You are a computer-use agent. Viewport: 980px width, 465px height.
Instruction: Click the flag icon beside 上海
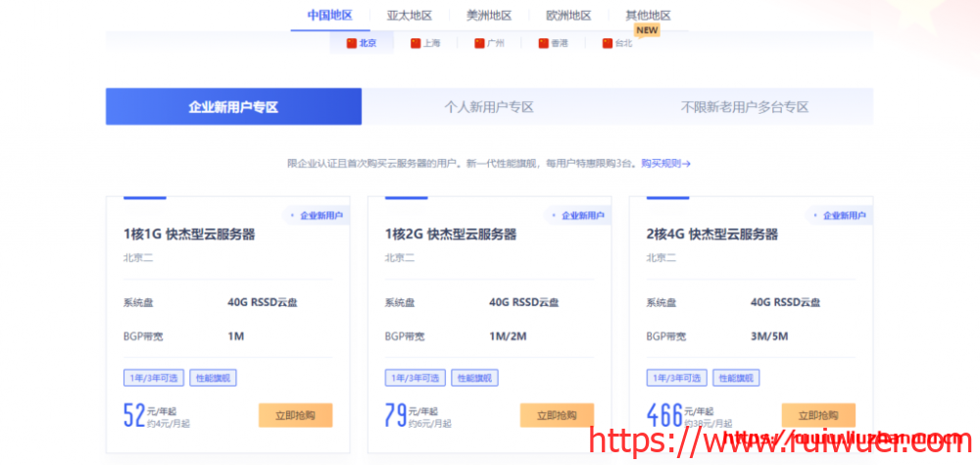pyautogui.click(x=416, y=43)
